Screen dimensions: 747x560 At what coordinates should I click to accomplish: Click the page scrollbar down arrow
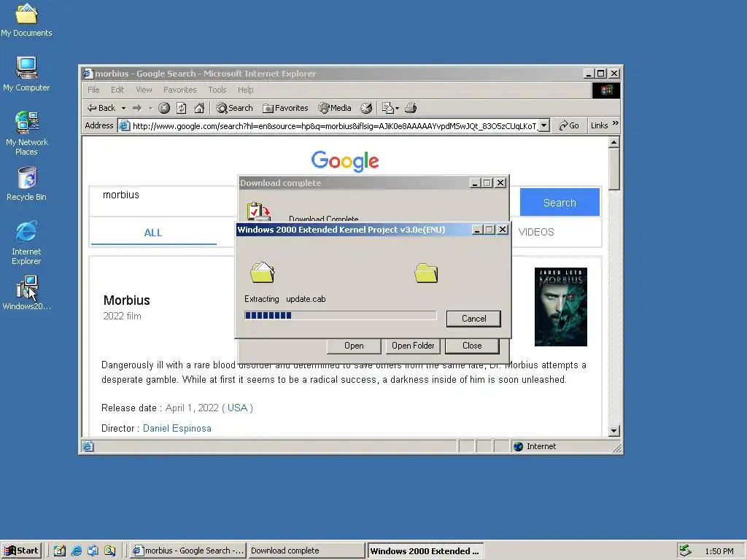(x=614, y=430)
